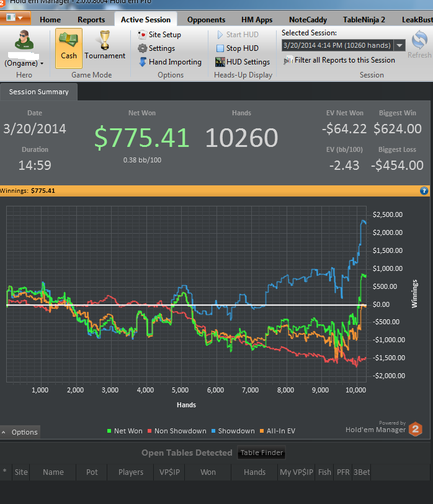Click Hands count 10260

pos(241,138)
